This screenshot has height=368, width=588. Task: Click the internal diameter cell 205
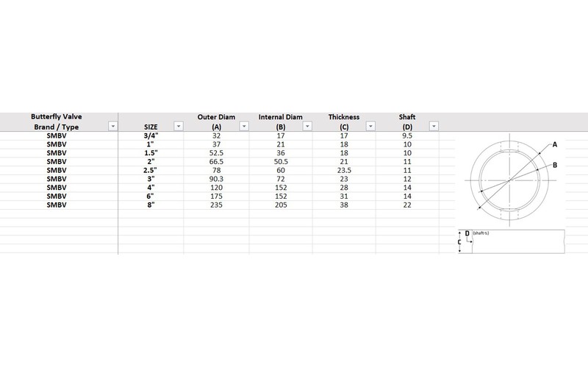(x=280, y=206)
